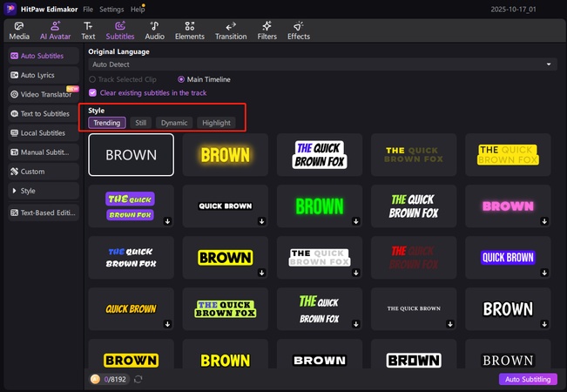The image size is (567, 392).
Task: Switch to the Highlight style tab
Action: [216, 123]
